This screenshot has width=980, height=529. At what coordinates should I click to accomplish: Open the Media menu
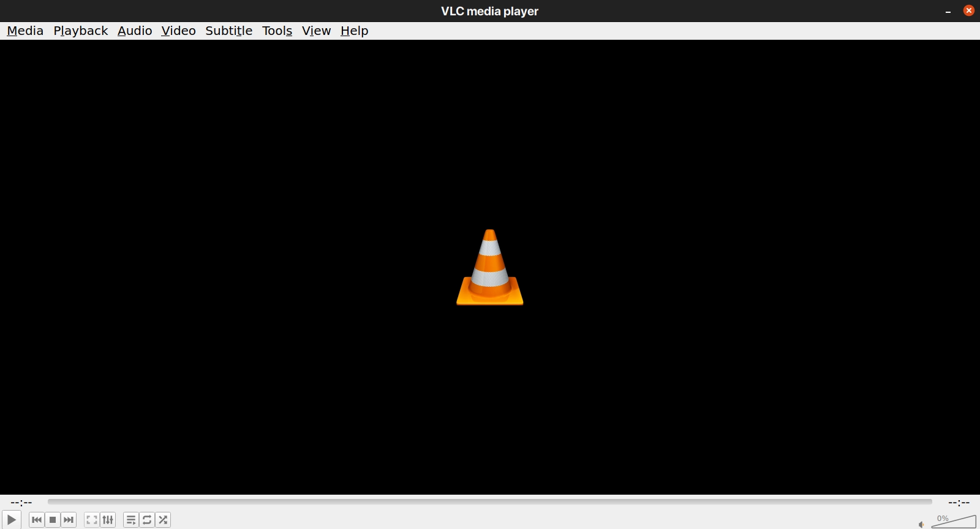pos(25,31)
